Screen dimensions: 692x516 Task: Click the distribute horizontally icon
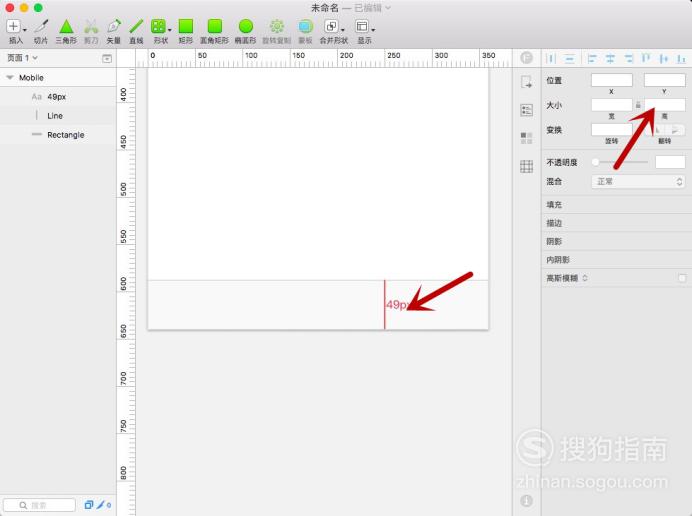pyautogui.click(x=551, y=58)
